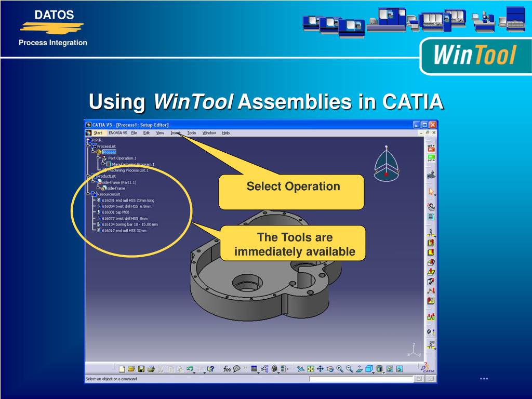The height and width of the screenshot is (399, 532).
Task: Select 616077 twist drill HSS 8mm
Action: pyautogui.click(x=125, y=219)
